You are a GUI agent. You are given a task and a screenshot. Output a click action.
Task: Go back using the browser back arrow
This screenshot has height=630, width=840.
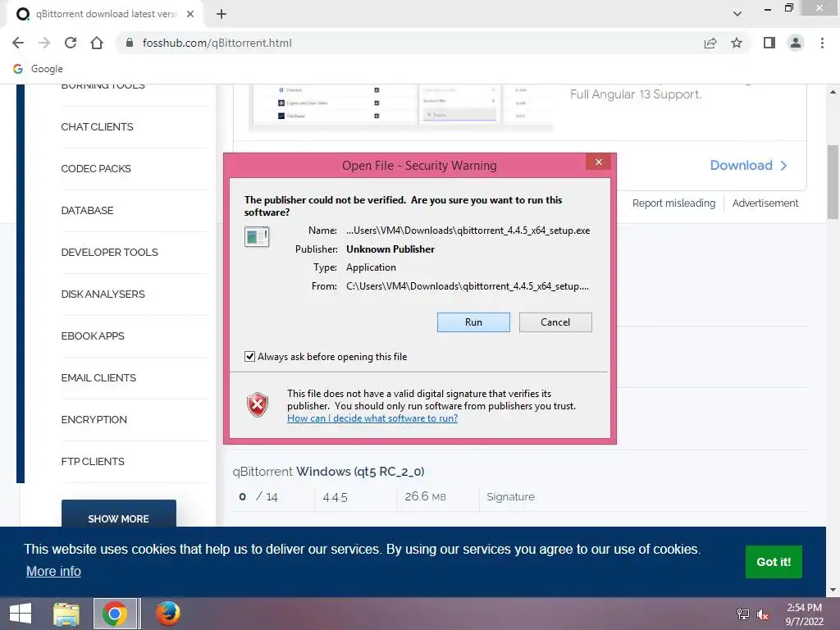coord(18,43)
